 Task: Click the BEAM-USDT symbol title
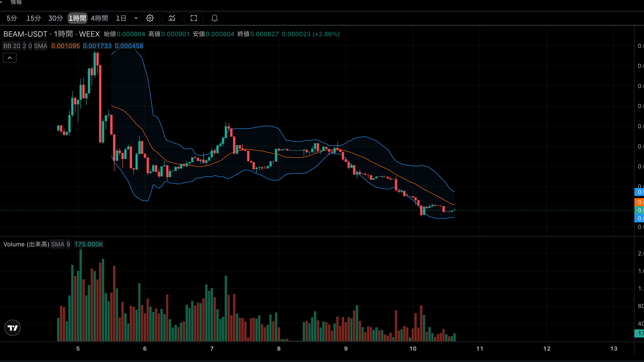(25, 34)
